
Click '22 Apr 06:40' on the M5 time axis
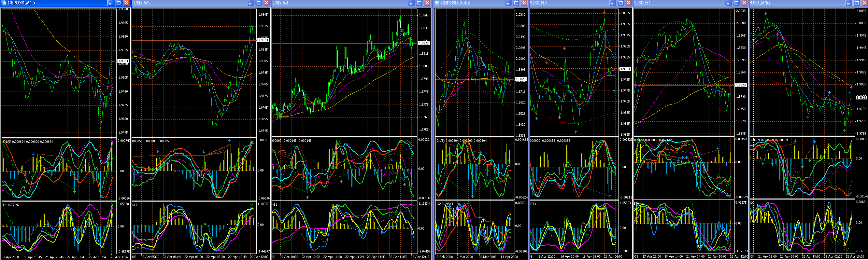pos(172,257)
